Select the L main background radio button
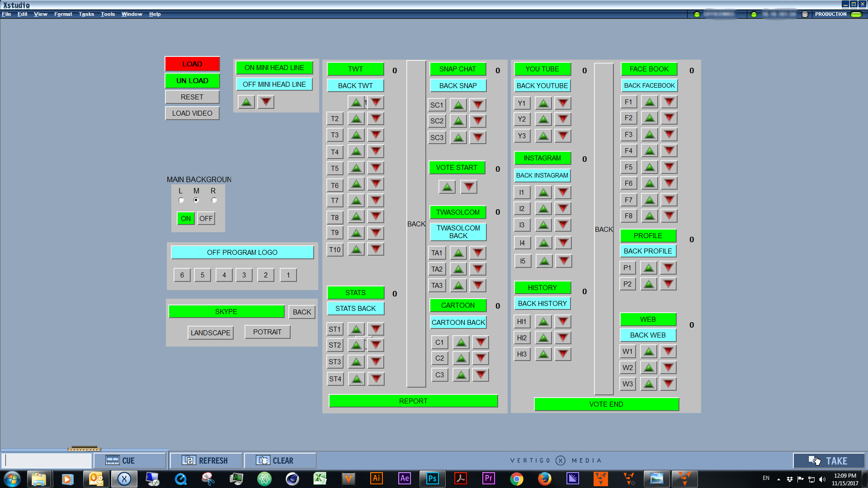 (x=181, y=200)
